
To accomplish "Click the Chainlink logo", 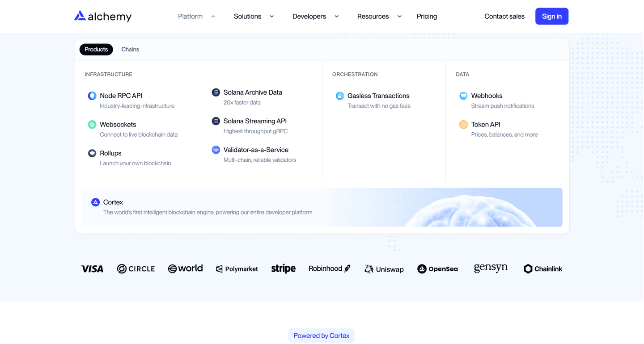I will pyautogui.click(x=543, y=269).
